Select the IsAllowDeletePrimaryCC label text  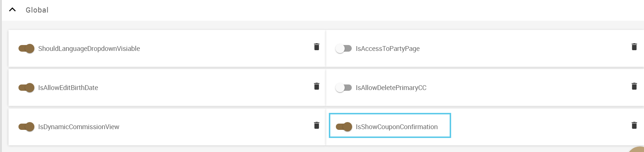pyautogui.click(x=391, y=88)
